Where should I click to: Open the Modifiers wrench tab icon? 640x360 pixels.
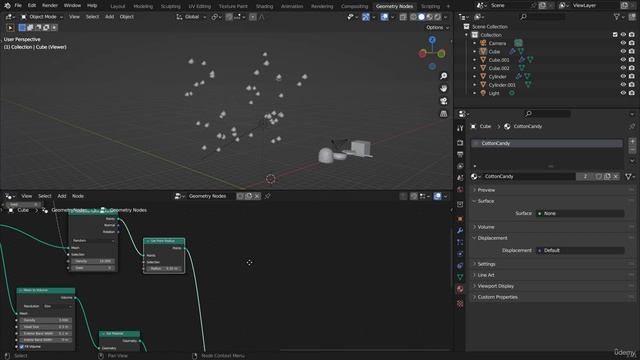click(460, 231)
